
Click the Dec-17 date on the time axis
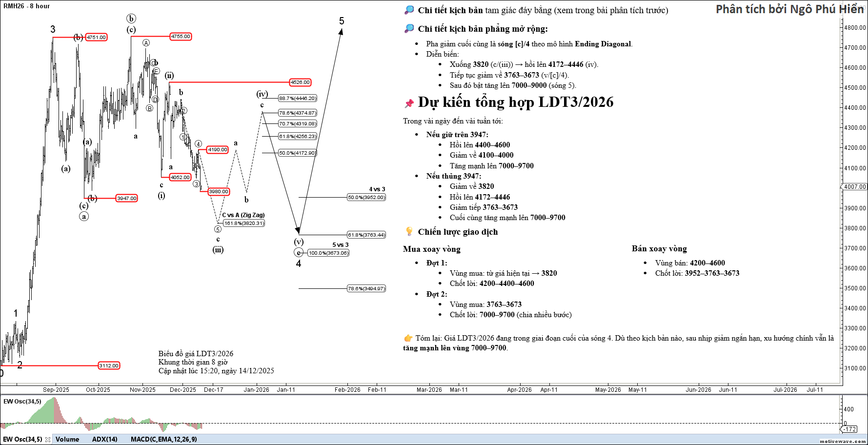pyautogui.click(x=213, y=389)
